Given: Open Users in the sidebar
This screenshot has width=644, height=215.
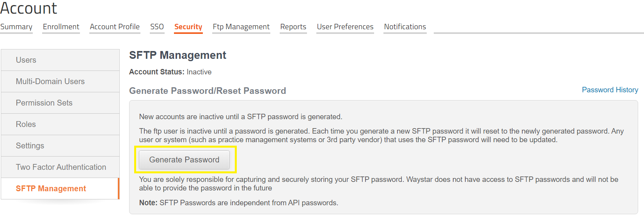Looking at the screenshot, I should 26,60.
